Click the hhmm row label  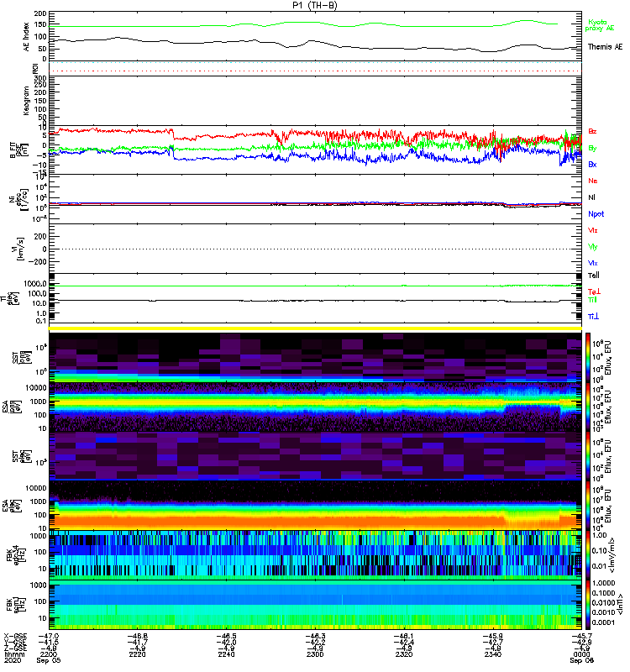(x=14, y=654)
